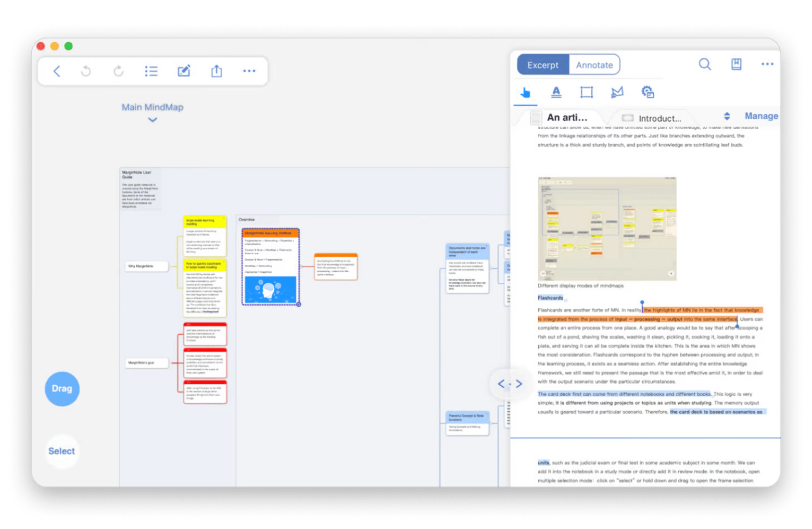Click the redo icon

point(119,71)
